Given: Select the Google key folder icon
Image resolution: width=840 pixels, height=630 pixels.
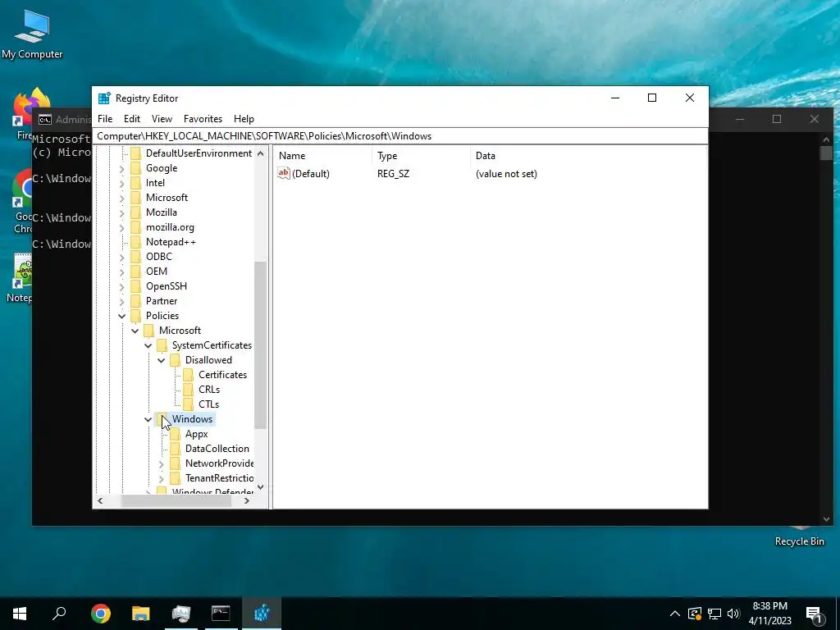Looking at the screenshot, I should 136,168.
